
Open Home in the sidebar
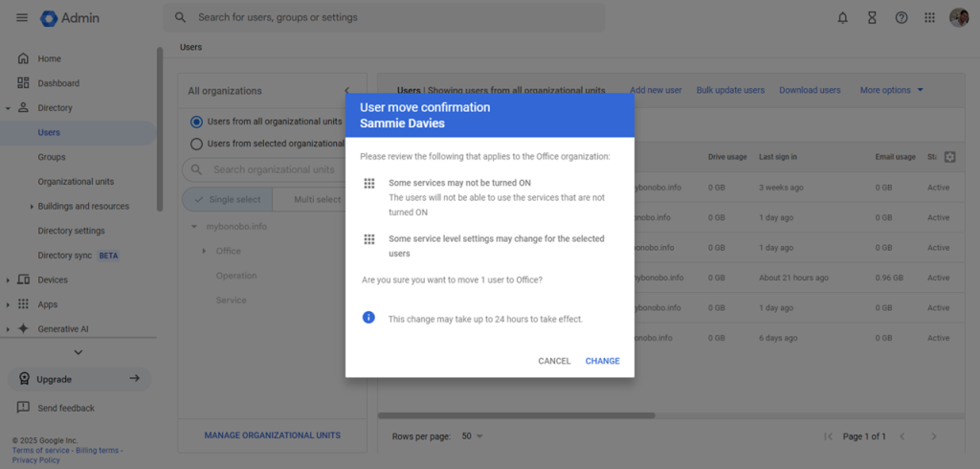pyautogui.click(x=50, y=58)
